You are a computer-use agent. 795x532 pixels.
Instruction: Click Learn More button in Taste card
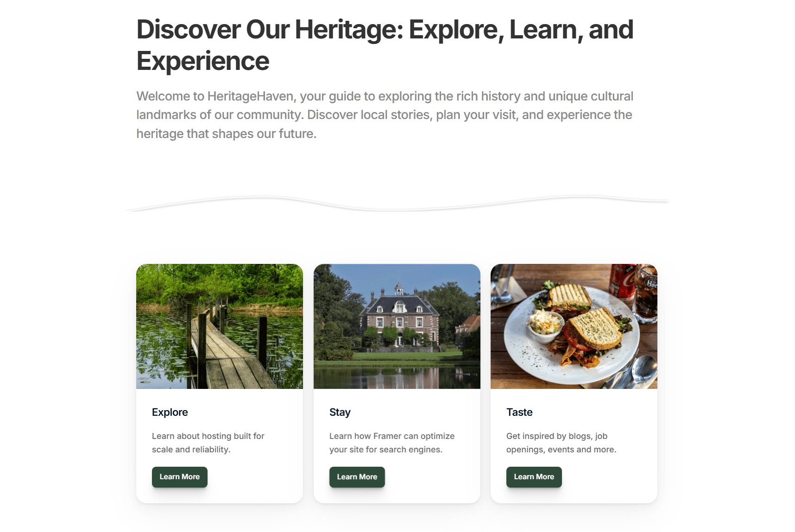534,477
